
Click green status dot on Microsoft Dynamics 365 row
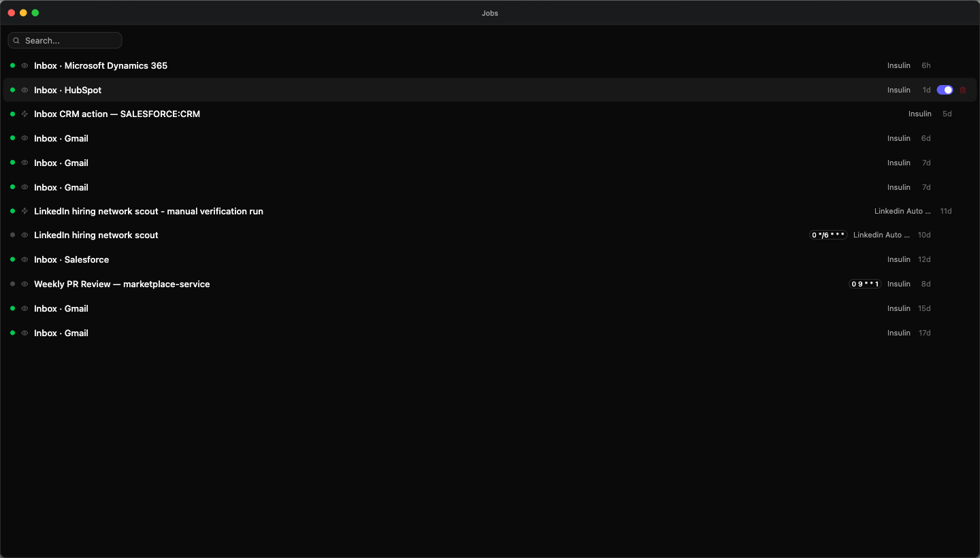click(12, 65)
